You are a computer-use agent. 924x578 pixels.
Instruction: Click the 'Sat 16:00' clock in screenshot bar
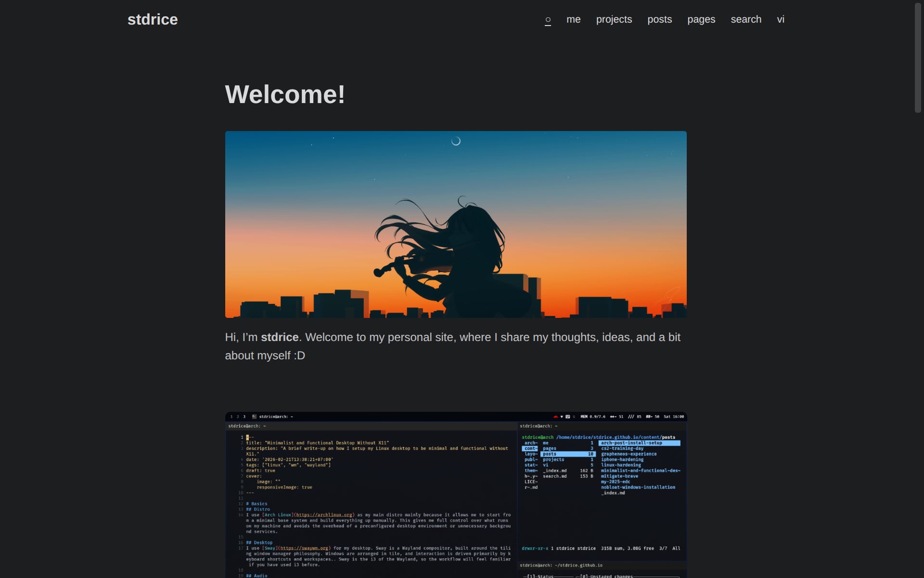673,417
